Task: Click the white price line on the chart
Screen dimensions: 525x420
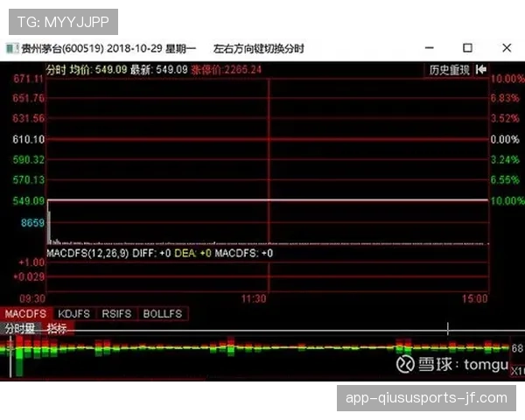Action: click(x=268, y=200)
